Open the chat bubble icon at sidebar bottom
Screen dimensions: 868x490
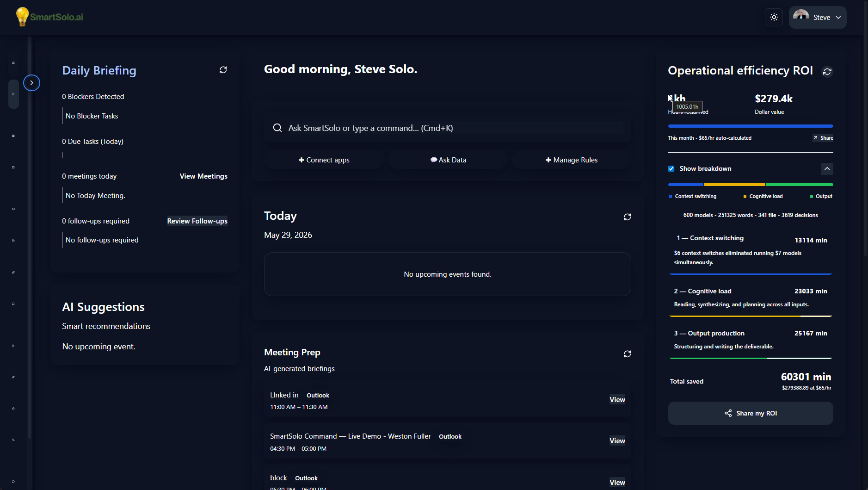(x=13, y=481)
